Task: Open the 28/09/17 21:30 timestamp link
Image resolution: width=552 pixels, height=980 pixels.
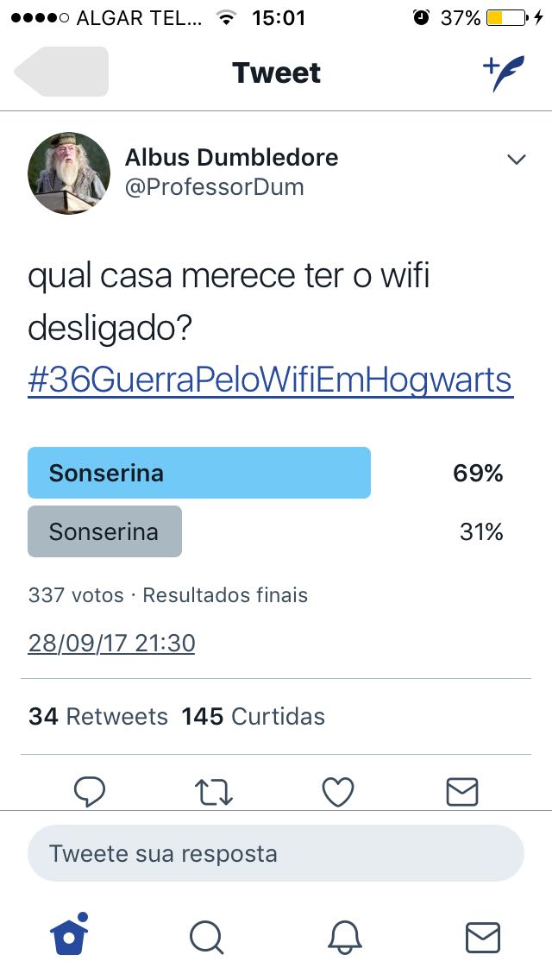Action: (x=111, y=644)
